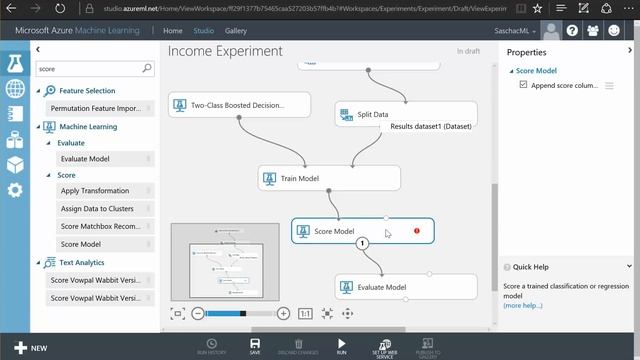The image size is (640, 360).
Task: Open the more help link
Action: [522, 305]
